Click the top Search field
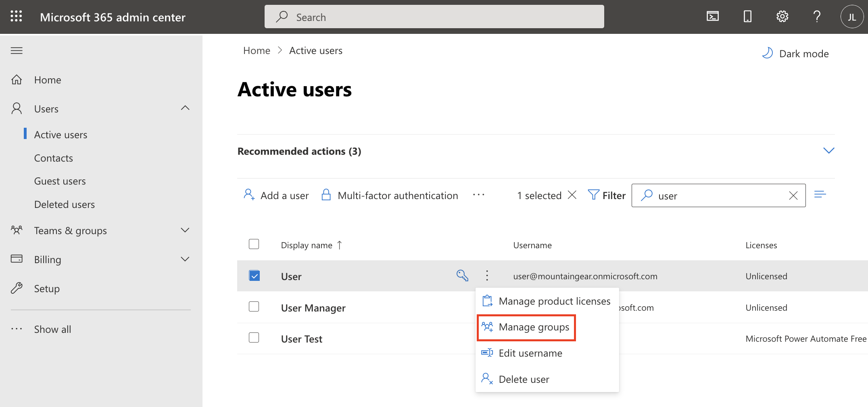This screenshot has height=407, width=868. (434, 17)
